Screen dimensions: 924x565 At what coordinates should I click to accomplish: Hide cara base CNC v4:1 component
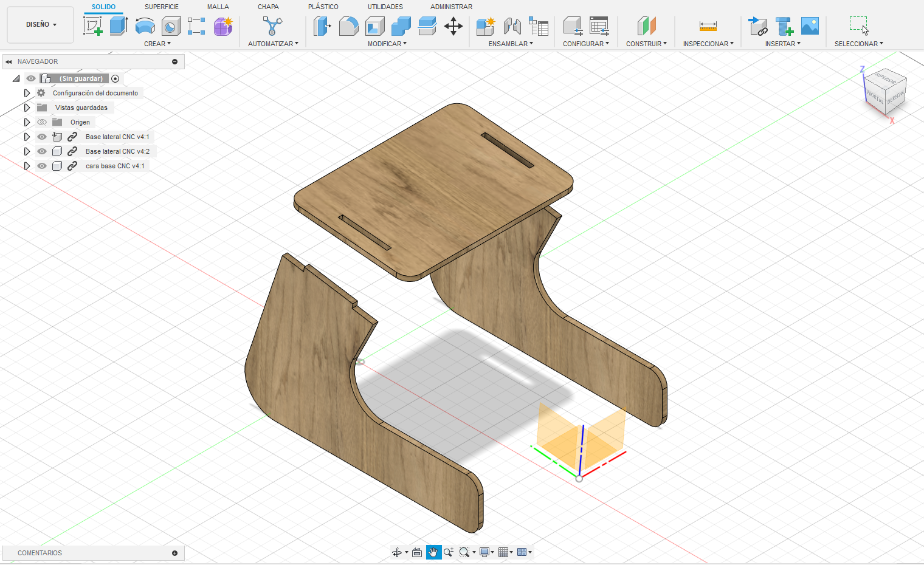tap(42, 166)
